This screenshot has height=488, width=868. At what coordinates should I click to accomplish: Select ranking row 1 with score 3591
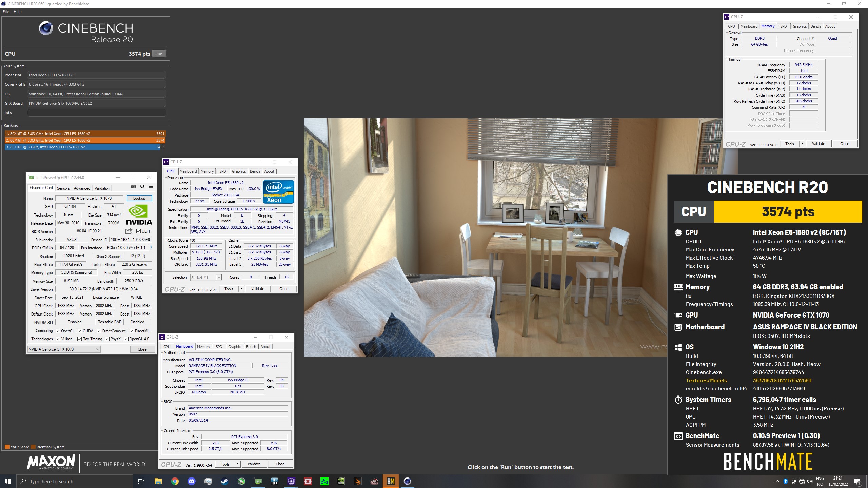point(85,134)
